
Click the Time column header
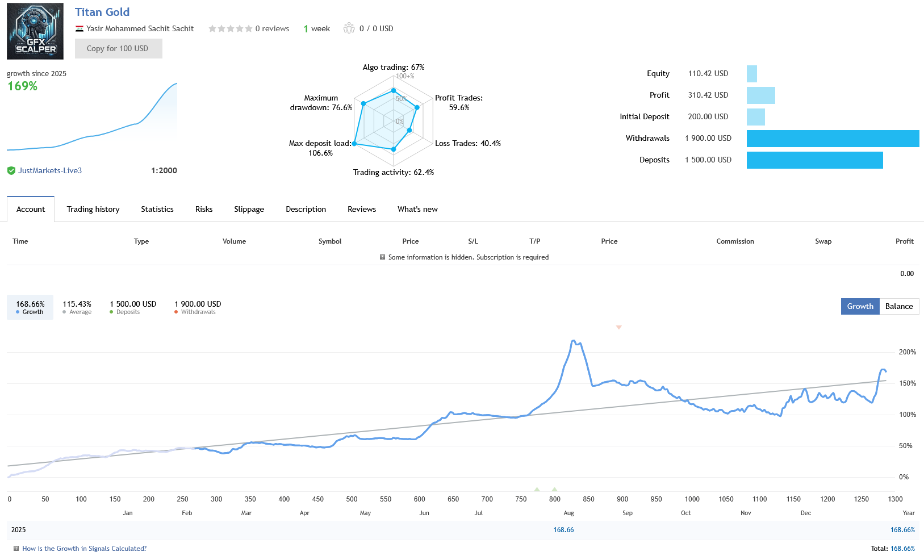(x=20, y=241)
